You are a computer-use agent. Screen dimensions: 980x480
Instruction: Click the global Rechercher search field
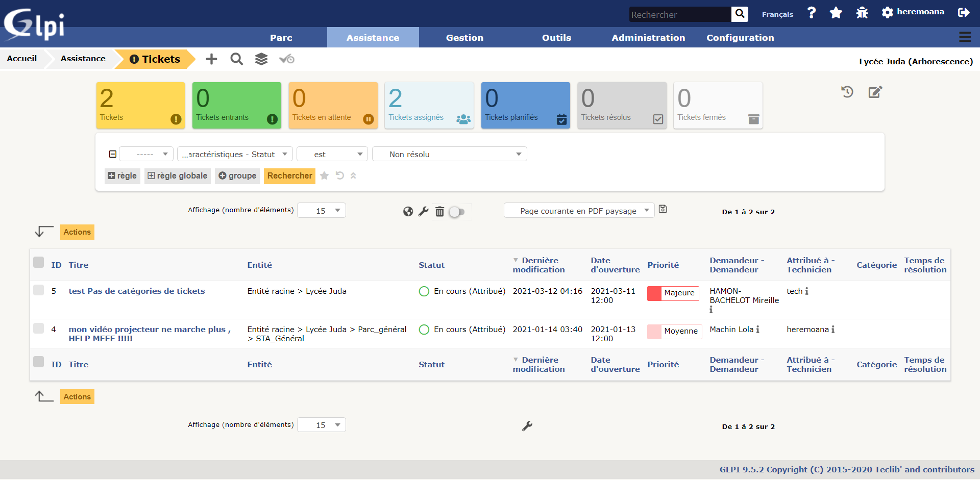[679, 15]
